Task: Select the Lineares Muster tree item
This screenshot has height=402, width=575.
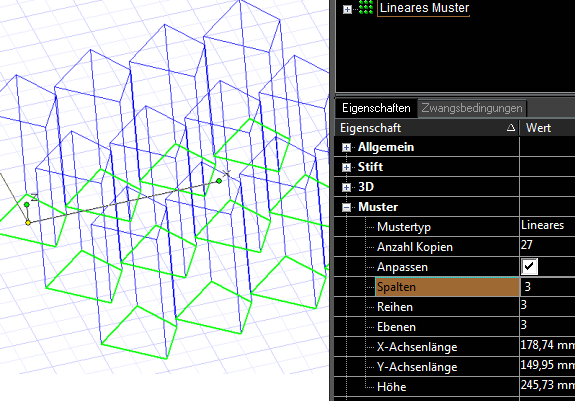Action: [424, 8]
